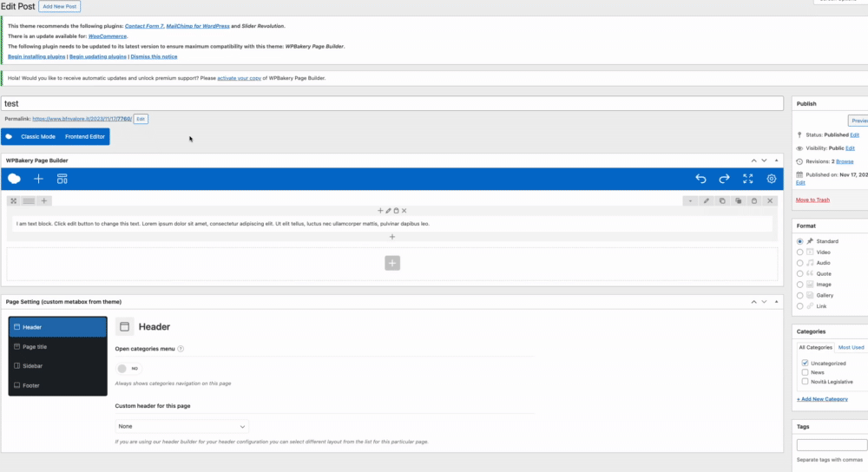This screenshot has height=472, width=868.
Task: Select the Gallery post format
Action: 800,296
